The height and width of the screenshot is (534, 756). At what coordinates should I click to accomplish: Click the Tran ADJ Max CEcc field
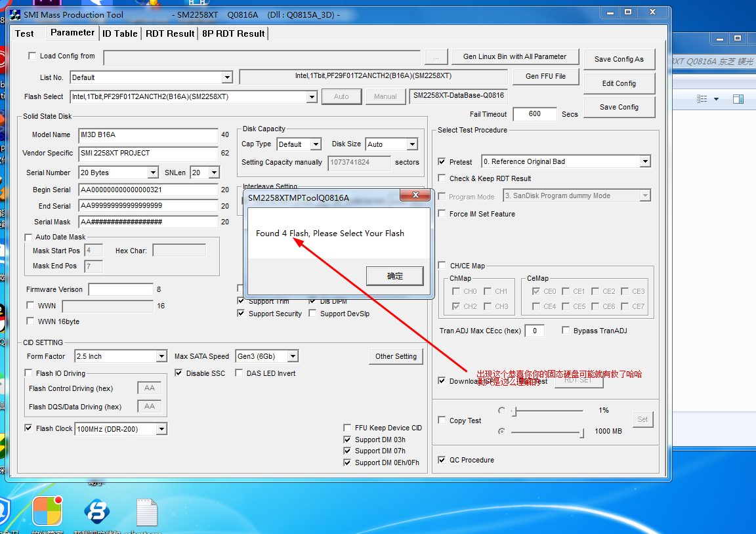(x=535, y=331)
